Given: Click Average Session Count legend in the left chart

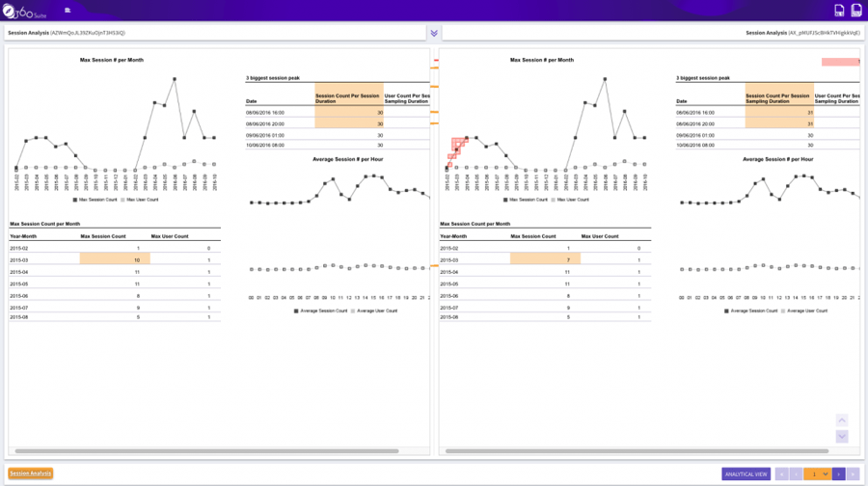Looking at the screenshot, I should tap(320, 311).
